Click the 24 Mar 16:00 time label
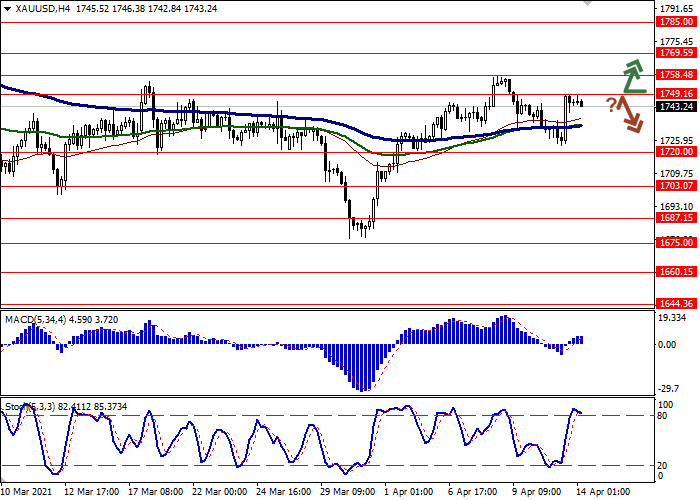Screen dimensions: 700x500 [x=284, y=492]
